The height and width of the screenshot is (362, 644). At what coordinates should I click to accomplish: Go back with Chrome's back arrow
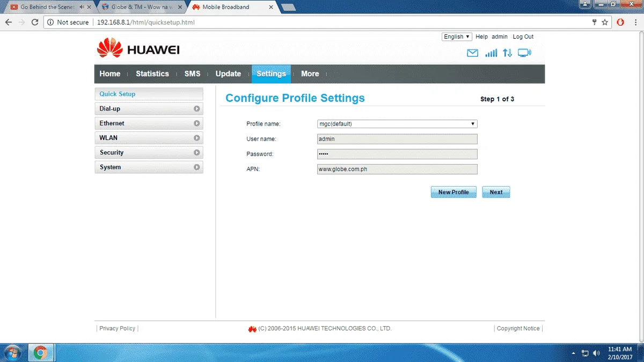point(8,23)
